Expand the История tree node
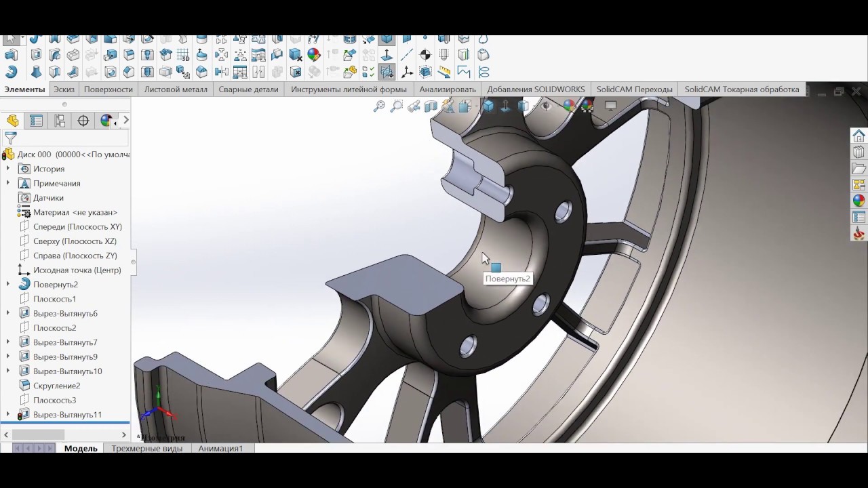Screen dimensions: 868x488 click(x=8, y=169)
